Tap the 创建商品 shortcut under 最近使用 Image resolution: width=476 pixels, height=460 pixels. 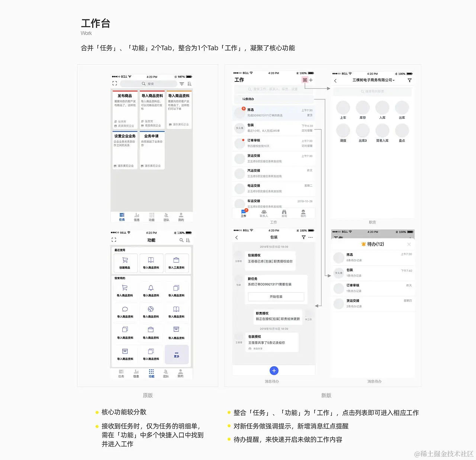coord(125,263)
